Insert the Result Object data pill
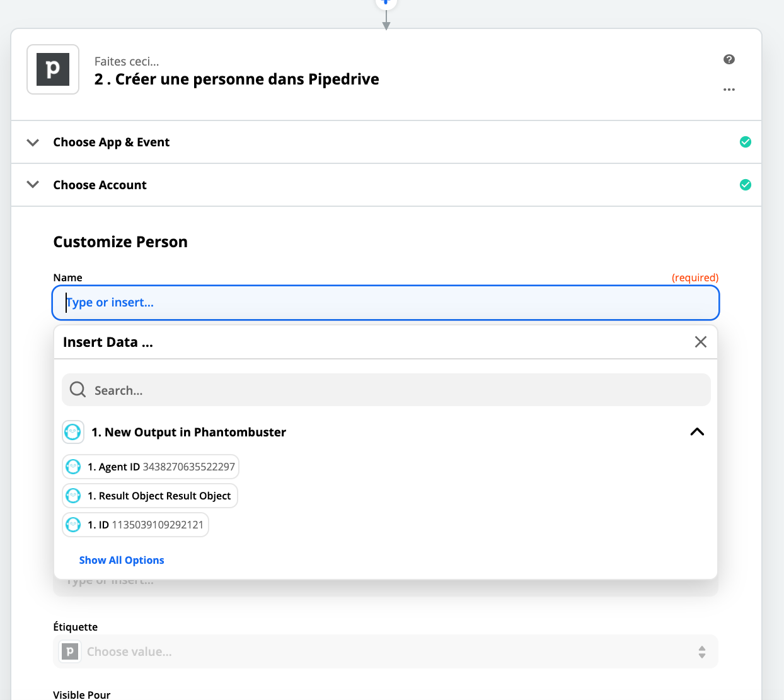The image size is (784, 700). tap(150, 496)
